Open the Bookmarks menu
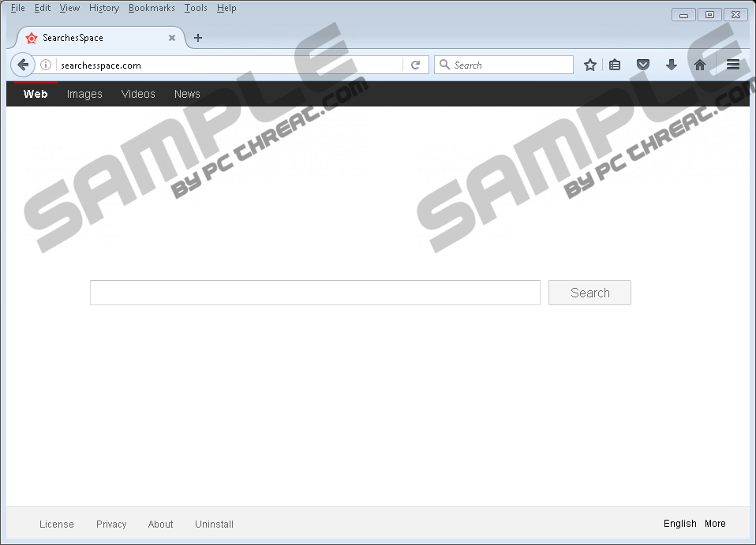The image size is (756, 545). coord(152,8)
